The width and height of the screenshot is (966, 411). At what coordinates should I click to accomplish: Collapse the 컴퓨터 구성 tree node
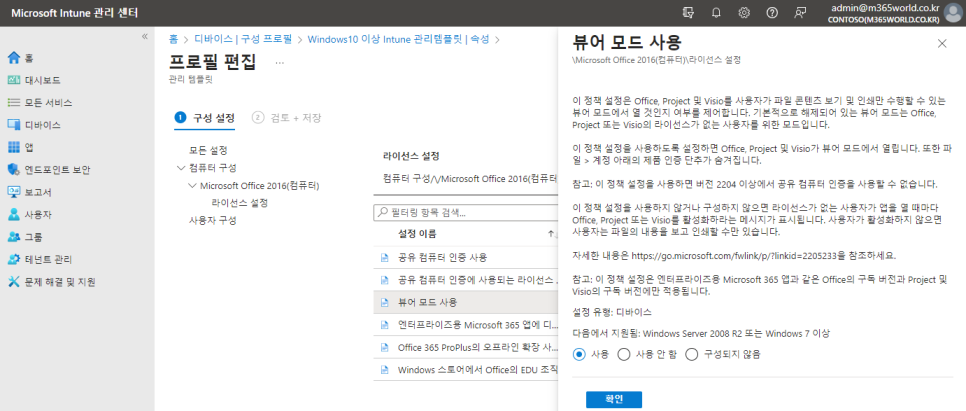181,168
